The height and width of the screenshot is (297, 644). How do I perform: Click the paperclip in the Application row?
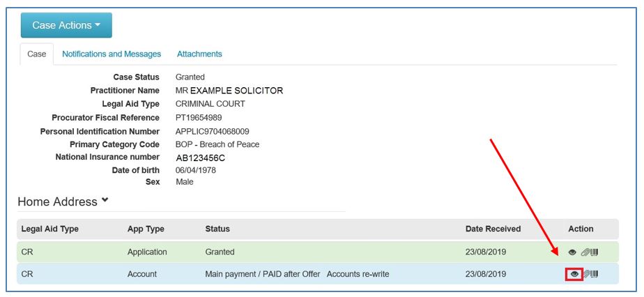[x=585, y=252]
